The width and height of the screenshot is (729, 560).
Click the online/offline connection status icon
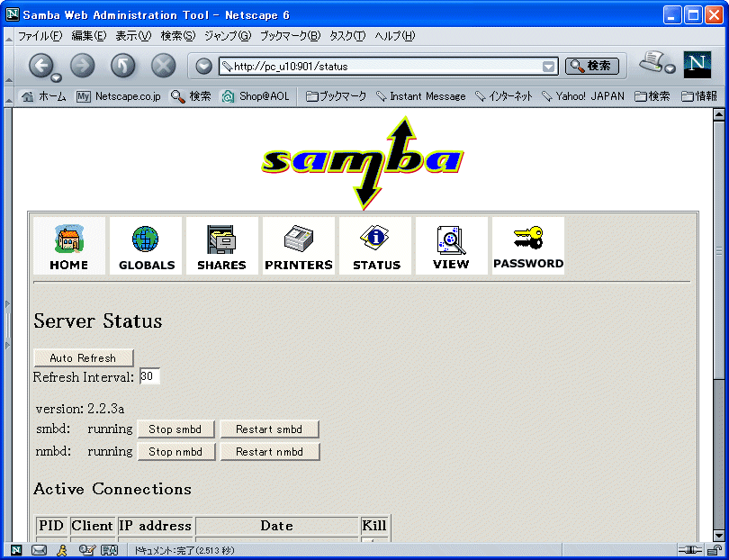[690, 551]
